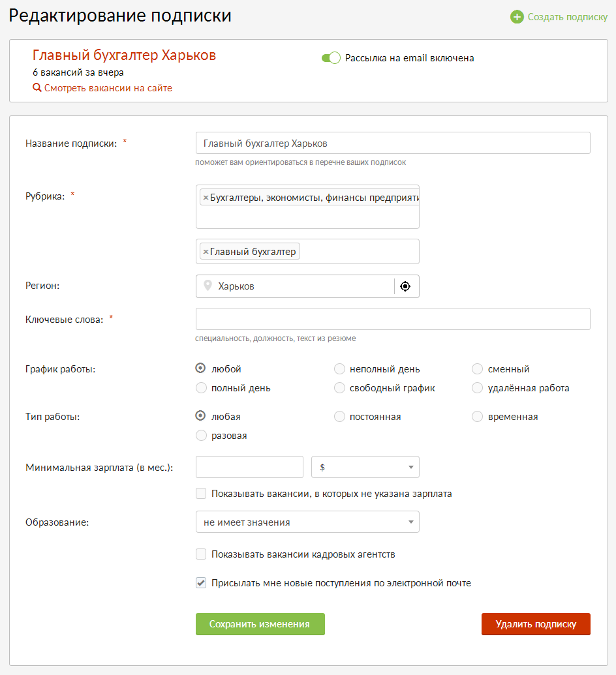Expand the Образование dropdown
Image resolution: width=616 pixels, height=675 pixels.
pos(307,522)
